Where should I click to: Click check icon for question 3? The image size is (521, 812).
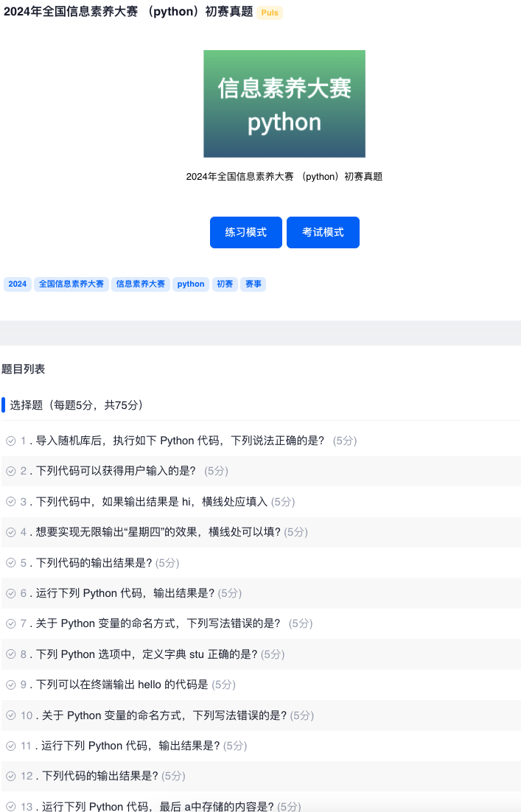pyautogui.click(x=11, y=502)
